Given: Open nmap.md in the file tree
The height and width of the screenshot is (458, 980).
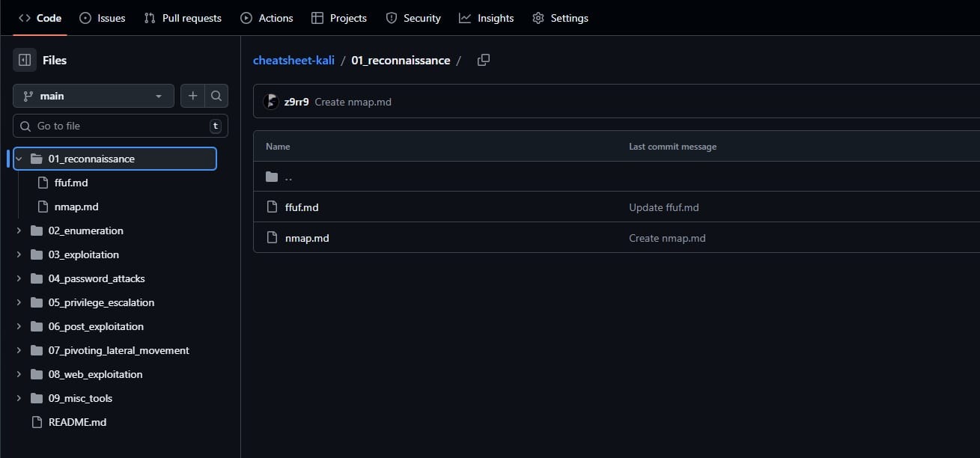Looking at the screenshot, I should [76, 207].
